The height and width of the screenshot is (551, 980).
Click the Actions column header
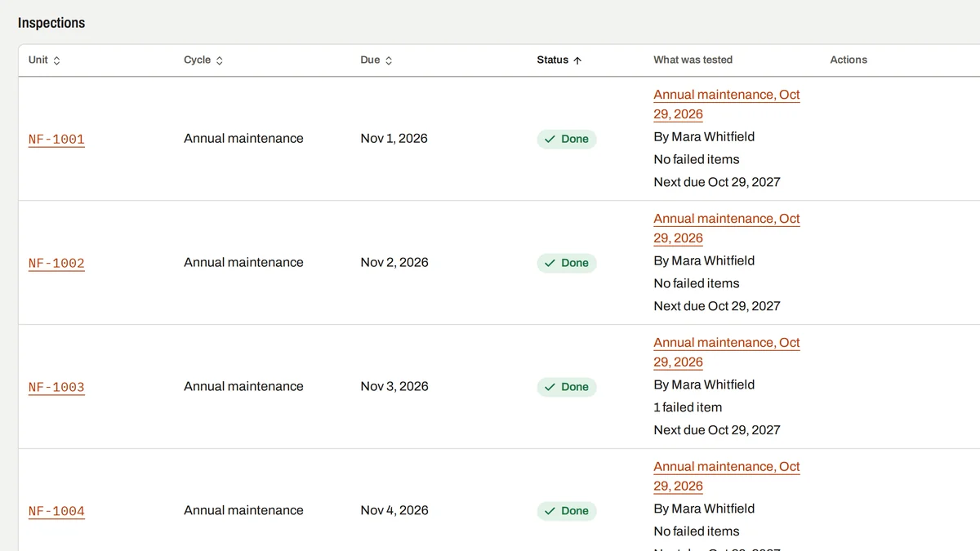(849, 60)
